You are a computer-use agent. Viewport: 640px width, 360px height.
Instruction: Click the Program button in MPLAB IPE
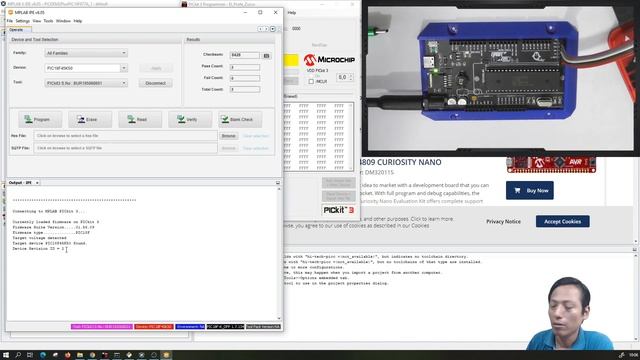(x=40, y=120)
